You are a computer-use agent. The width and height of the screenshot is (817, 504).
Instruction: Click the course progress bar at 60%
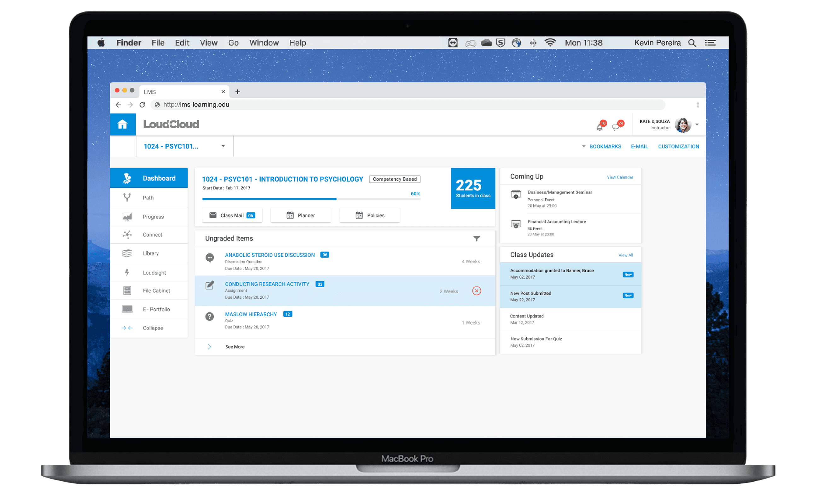[x=311, y=199]
